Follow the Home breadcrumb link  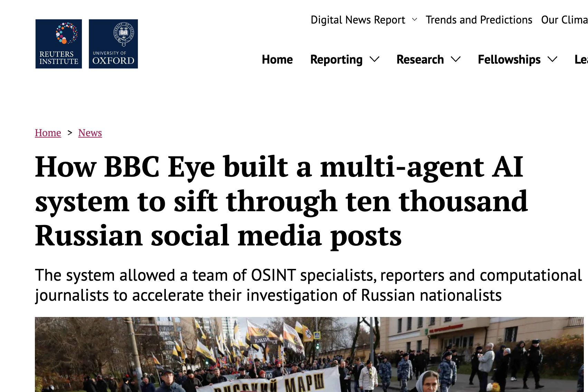tap(48, 133)
